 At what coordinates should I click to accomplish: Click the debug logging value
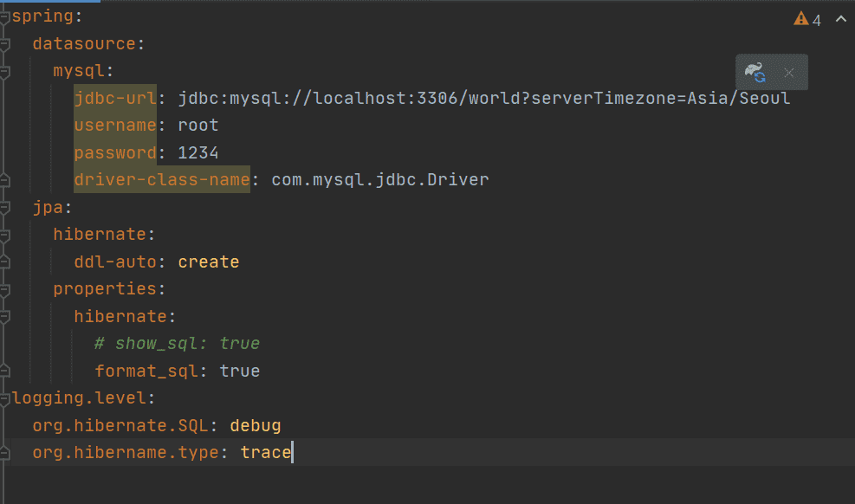(256, 425)
